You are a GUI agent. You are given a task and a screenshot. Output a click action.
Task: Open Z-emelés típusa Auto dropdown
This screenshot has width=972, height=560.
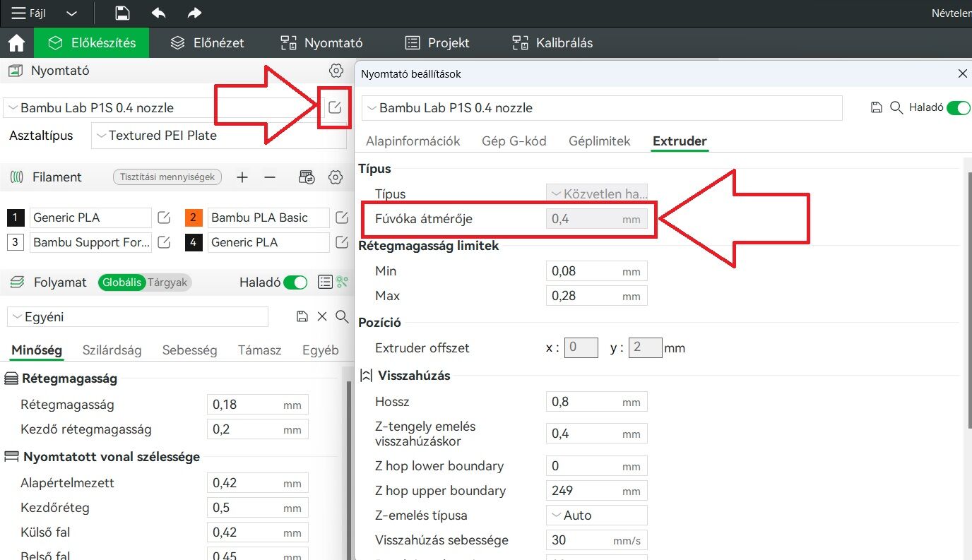[597, 516]
